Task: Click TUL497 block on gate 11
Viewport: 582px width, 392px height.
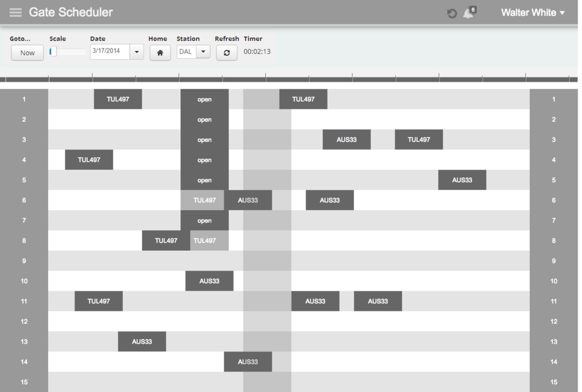Action: click(99, 301)
